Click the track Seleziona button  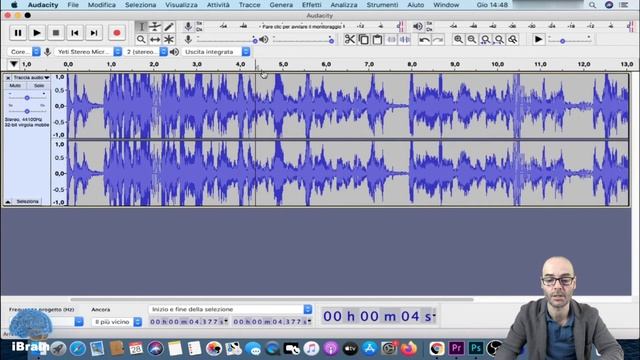pyautogui.click(x=28, y=202)
